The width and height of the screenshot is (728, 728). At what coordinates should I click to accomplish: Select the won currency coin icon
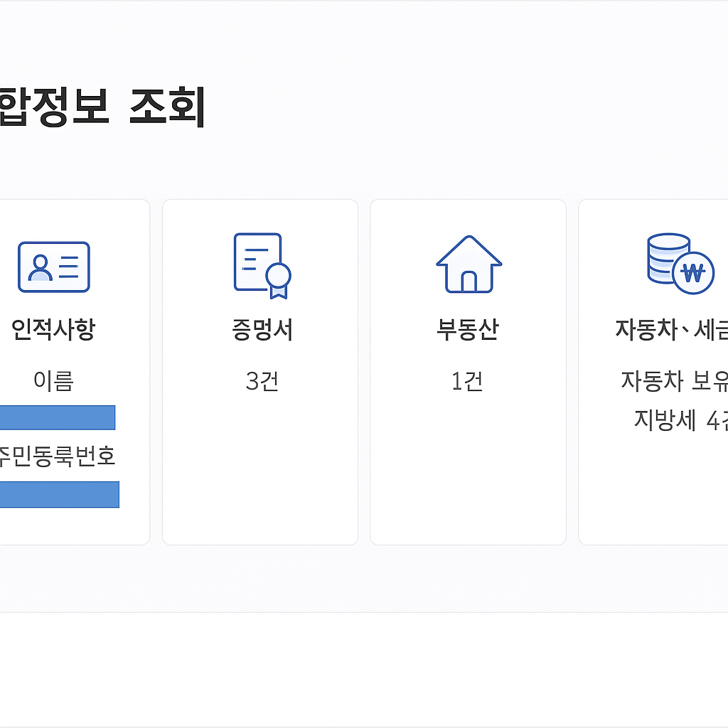point(695,272)
